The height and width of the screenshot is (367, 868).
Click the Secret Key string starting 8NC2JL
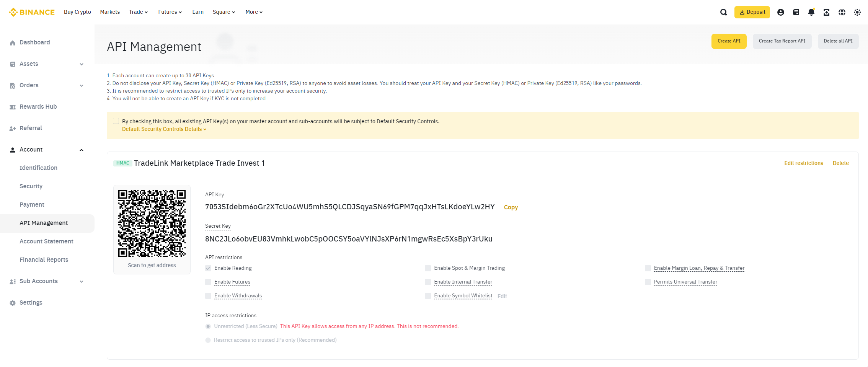click(x=349, y=239)
